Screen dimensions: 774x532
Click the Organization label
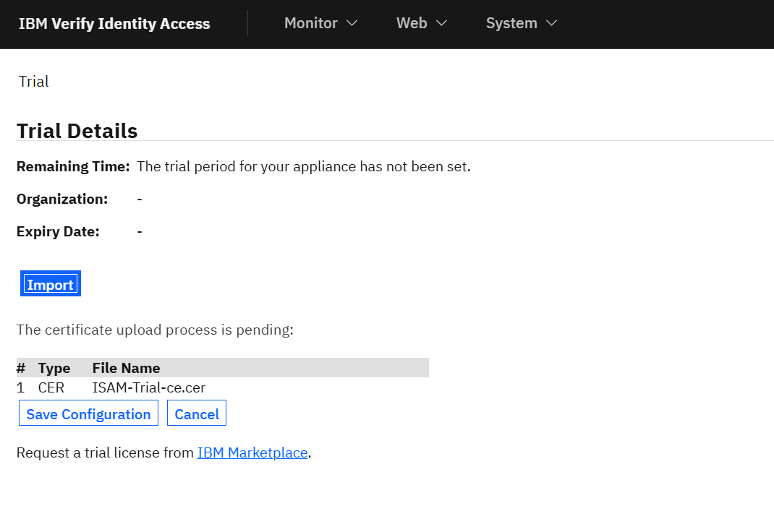click(x=62, y=199)
